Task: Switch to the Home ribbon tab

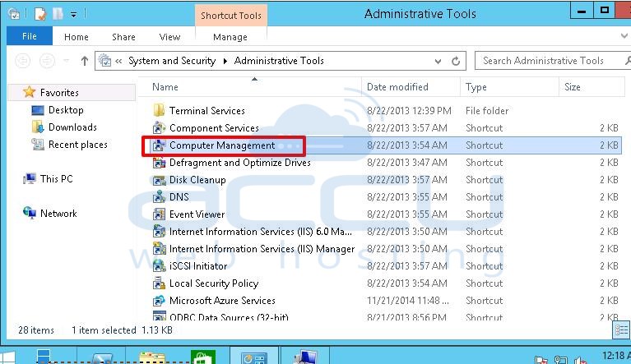Action: tap(76, 37)
